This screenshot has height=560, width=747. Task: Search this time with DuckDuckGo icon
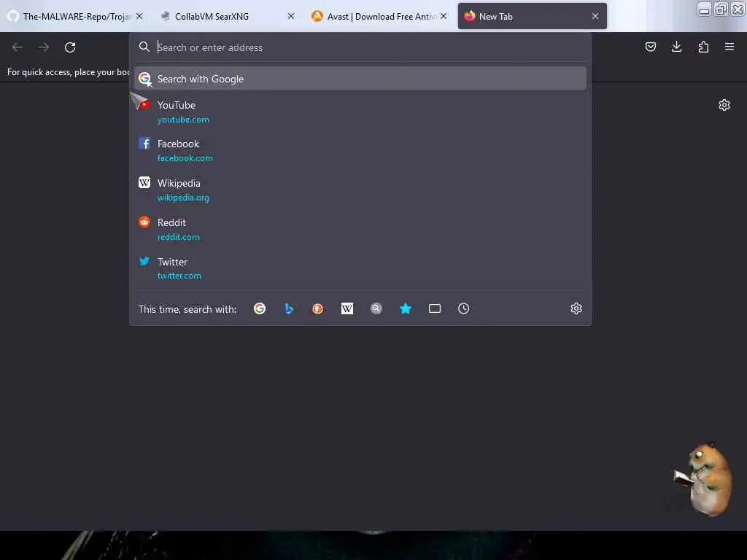pyautogui.click(x=318, y=308)
